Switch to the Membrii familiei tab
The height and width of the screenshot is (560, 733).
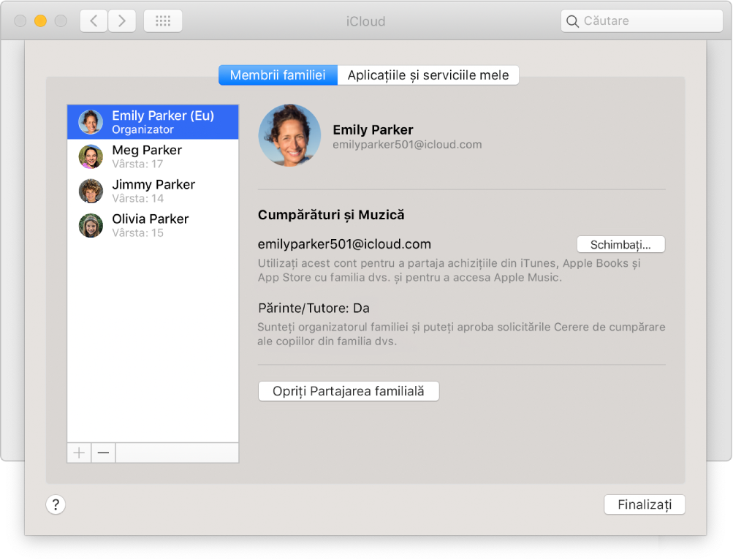point(278,75)
